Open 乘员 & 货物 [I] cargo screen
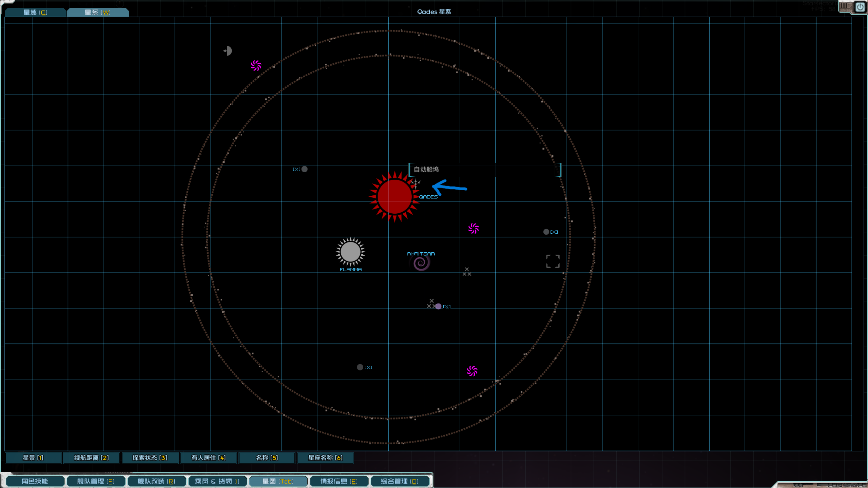The image size is (868, 488). pos(217,481)
